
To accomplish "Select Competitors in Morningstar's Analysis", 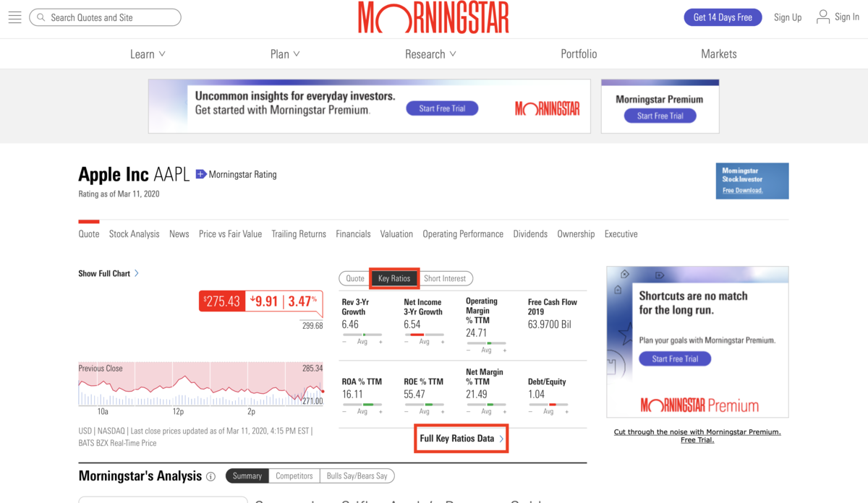I will (294, 476).
